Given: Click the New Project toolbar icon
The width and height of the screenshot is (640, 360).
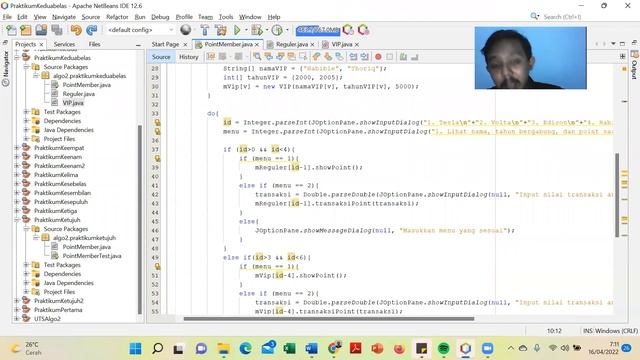Looking at the screenshot, I should (26, 30).
